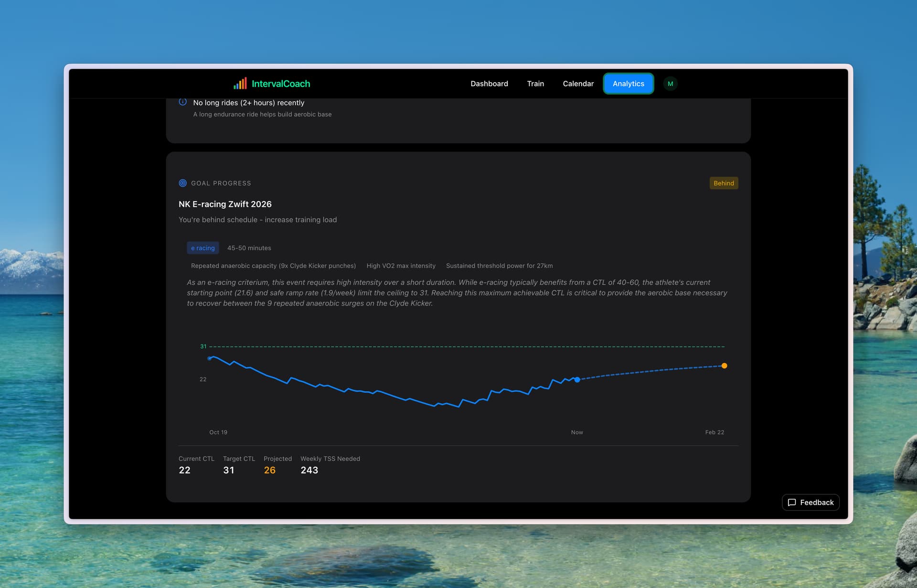
Task: Click the orange projected endpoint dot
Action: (x=724, y=366)
